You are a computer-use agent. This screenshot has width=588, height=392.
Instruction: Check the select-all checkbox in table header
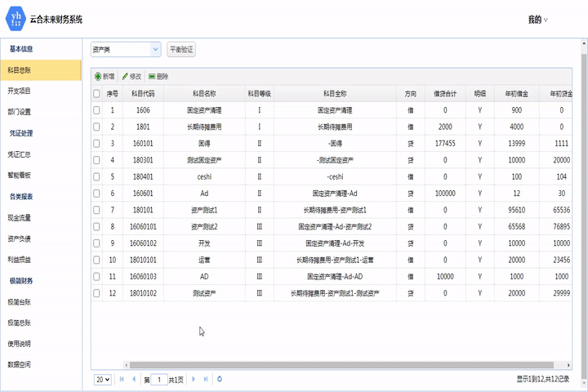[97, 94]
